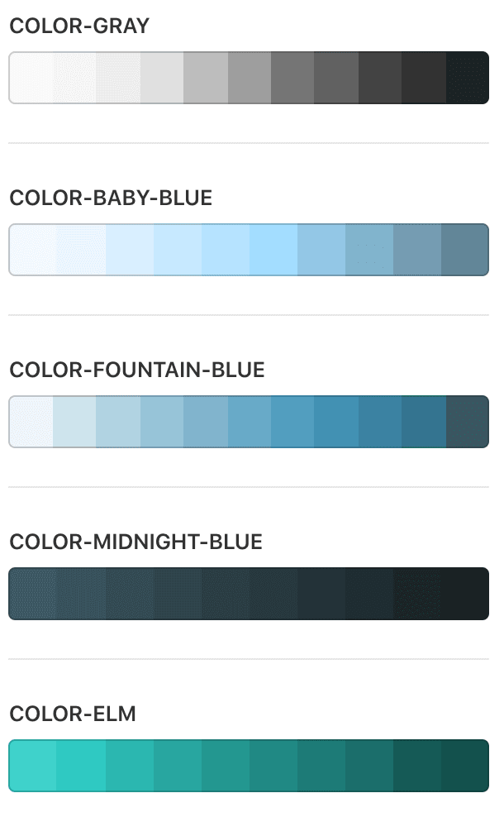
Task: Select the lightest COLOR-FOUNTAIN-BLUE swatch
Action: point(31,422)
